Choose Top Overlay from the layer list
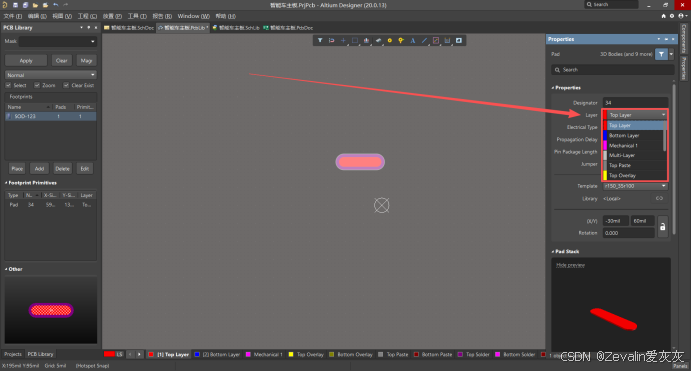Screen dimensions: 692x371 pyautogui.click(x=633, y=176)
